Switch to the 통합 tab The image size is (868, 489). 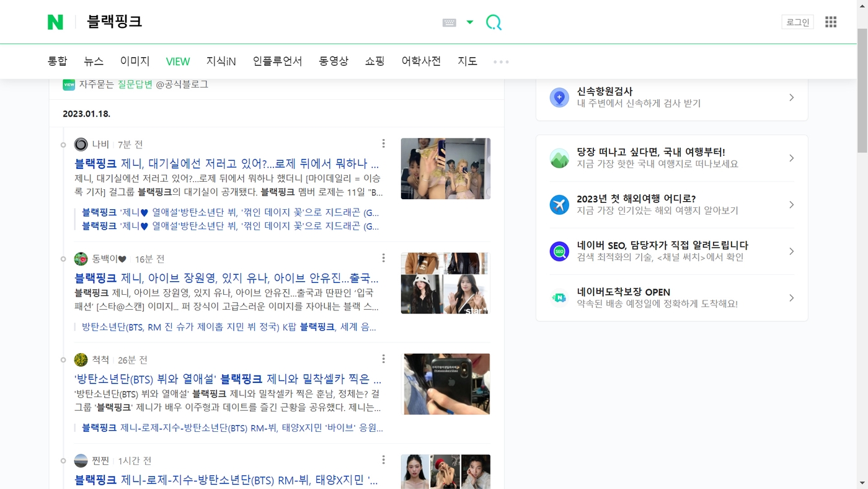click(x=58, y=61)
